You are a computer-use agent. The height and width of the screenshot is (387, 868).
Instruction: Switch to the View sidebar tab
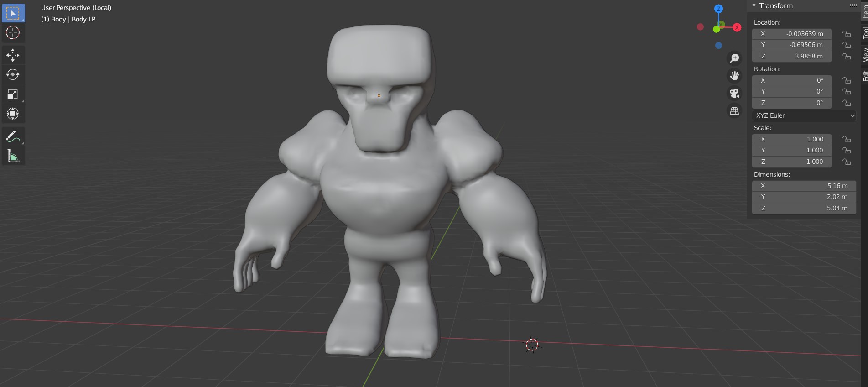tap(864, 55)
